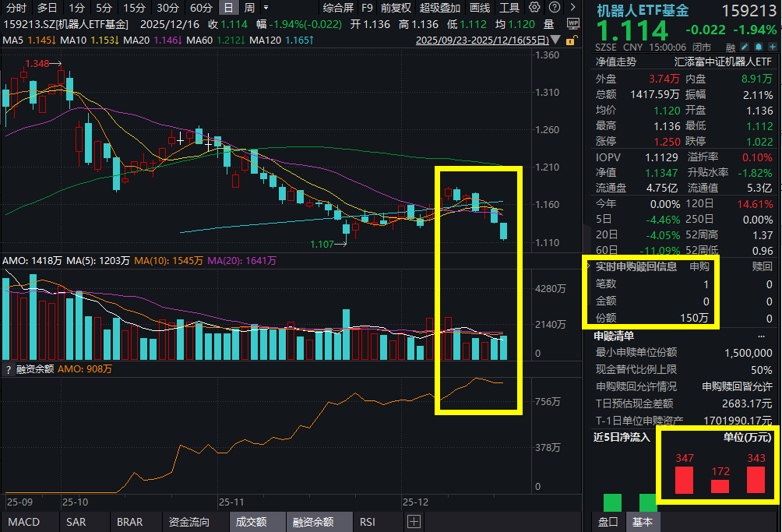The height and width of the screenshot is (532, 782).
Task: Switch to the 盘口 tab
Action: [607, 522]
